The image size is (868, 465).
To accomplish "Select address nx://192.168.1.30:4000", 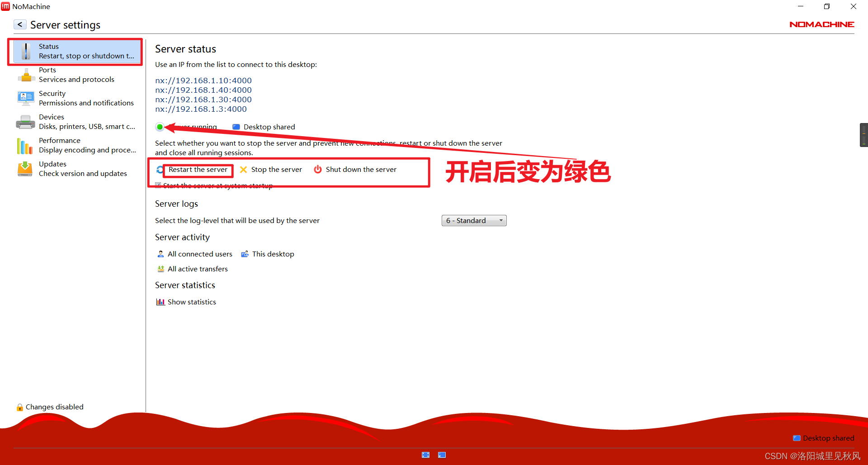I will (x=203, y=100).
